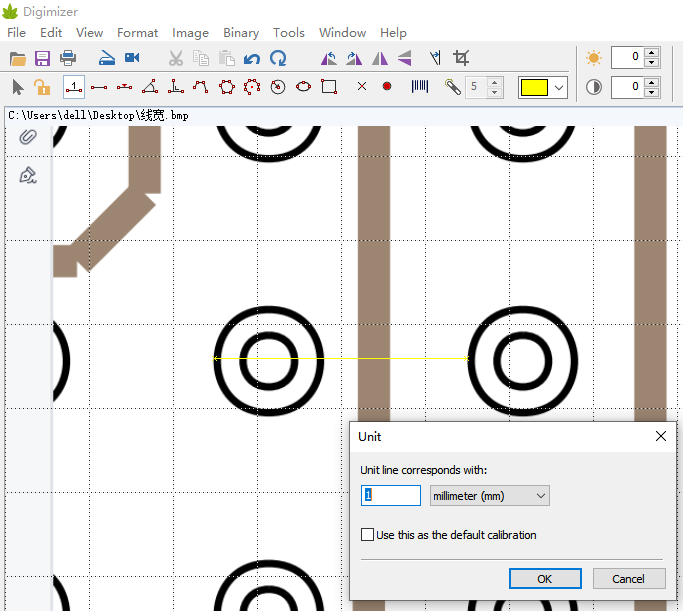Select the Angle measurement tool

(x=150, y=87)
